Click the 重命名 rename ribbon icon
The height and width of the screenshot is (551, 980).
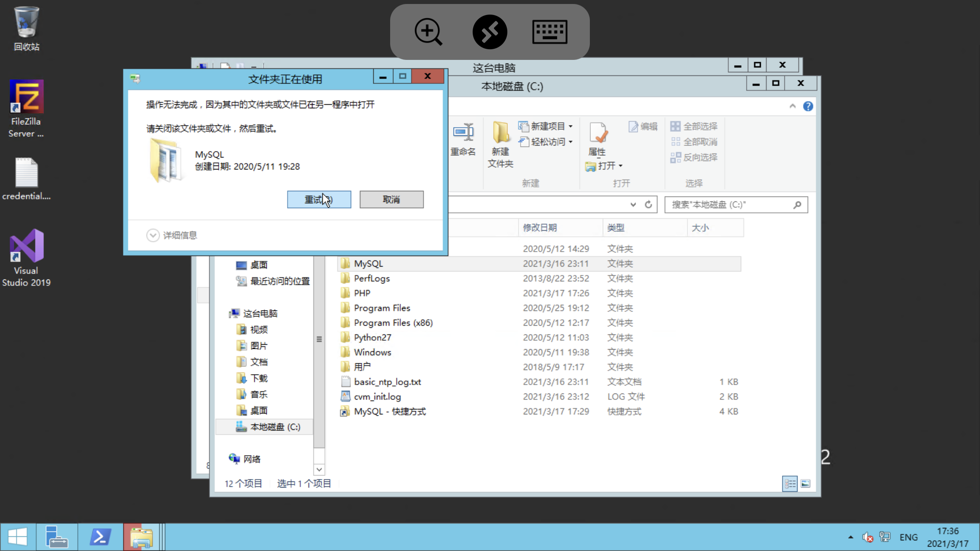463,140
